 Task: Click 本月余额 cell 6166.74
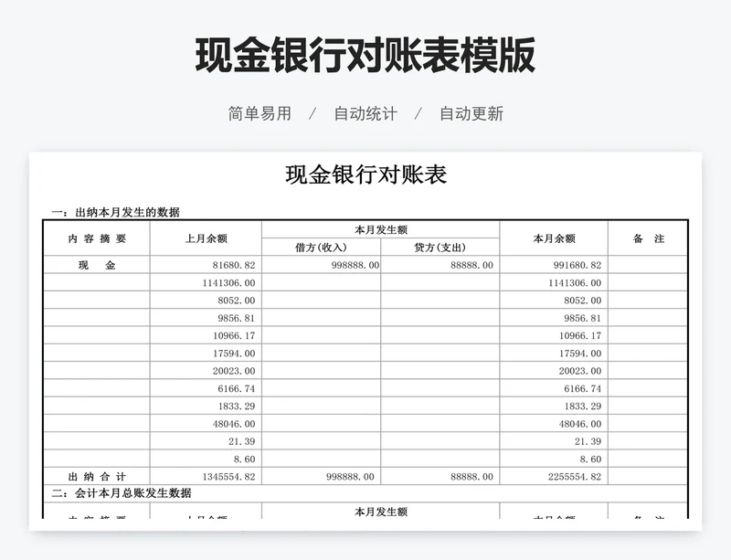(x=554, y=388)
